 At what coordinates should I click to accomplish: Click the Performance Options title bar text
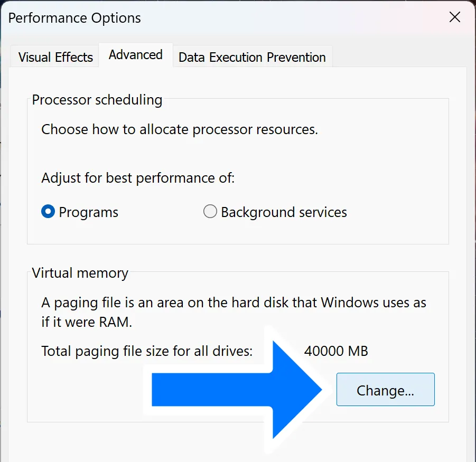[x=74, y=18]
